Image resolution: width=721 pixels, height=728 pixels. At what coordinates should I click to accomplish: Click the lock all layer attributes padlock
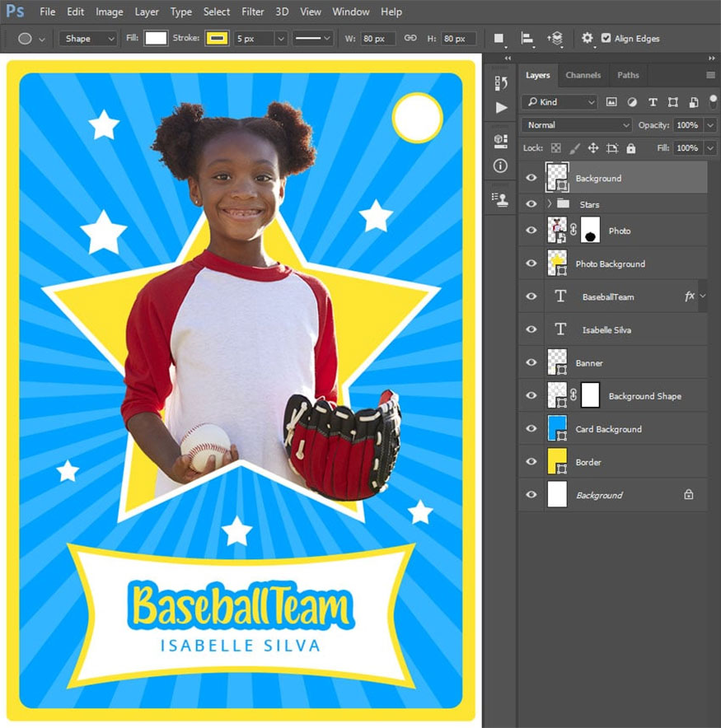pyautogui.click(x=630, y=148)
